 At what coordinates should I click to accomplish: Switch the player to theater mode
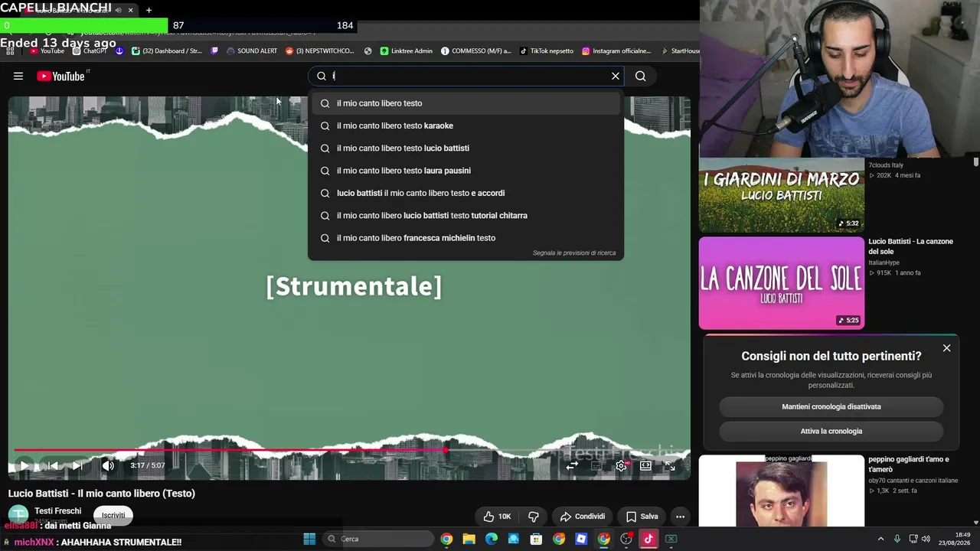645,465
